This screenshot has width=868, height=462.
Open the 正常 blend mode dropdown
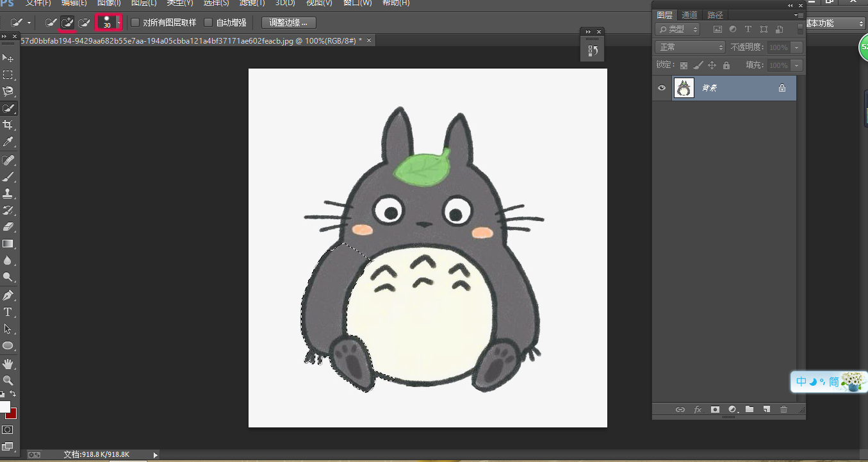coord(690,47)
